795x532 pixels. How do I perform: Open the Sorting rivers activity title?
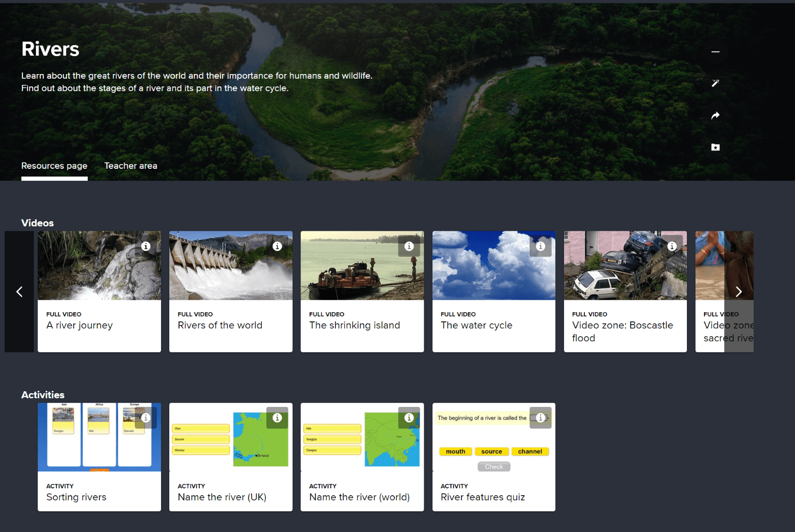click(76, 497)
